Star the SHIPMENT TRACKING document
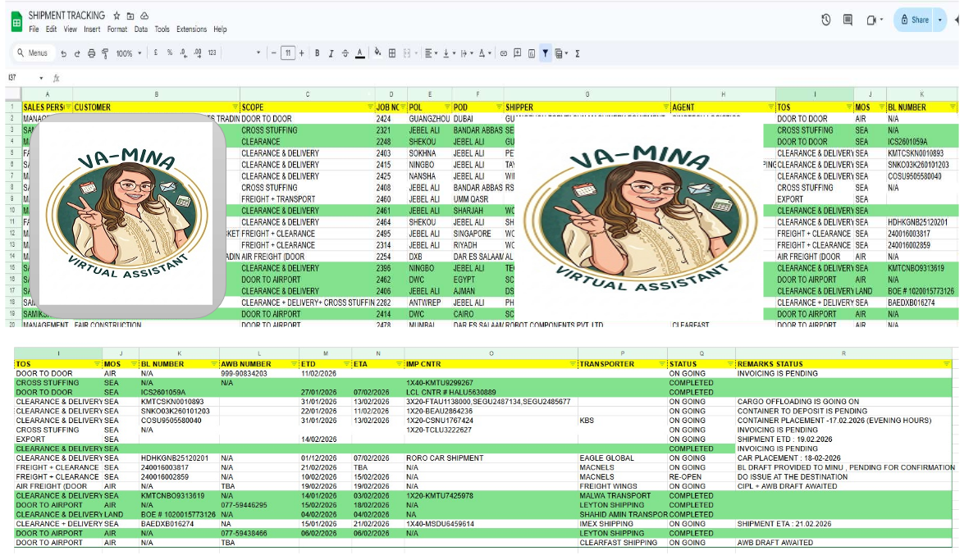978x560 pixels. pos(117,16)
